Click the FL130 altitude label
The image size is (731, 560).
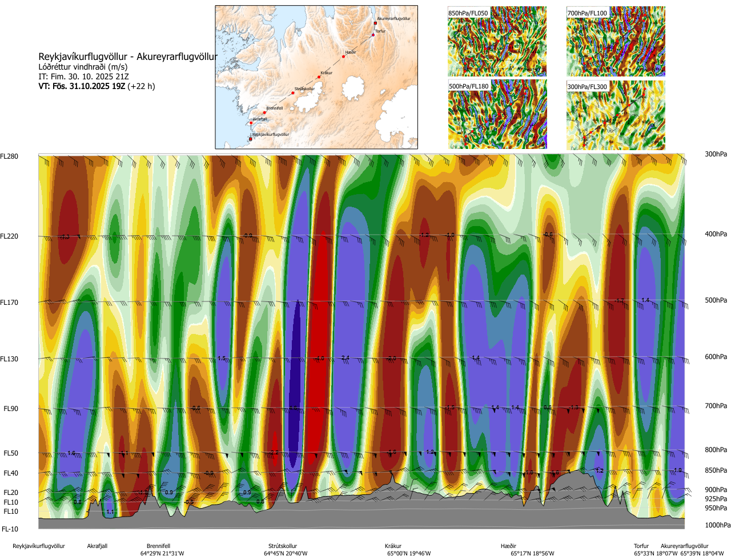tap(9, 359)
